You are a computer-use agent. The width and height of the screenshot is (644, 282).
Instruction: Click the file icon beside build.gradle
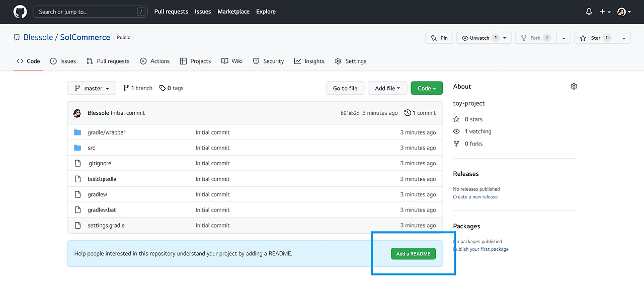77,179
